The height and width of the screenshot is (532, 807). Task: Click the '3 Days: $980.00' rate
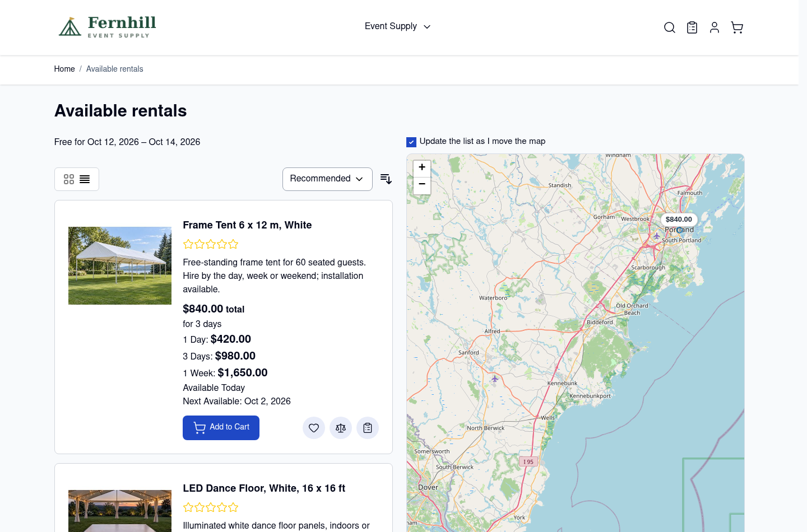(x=219, y=356)
